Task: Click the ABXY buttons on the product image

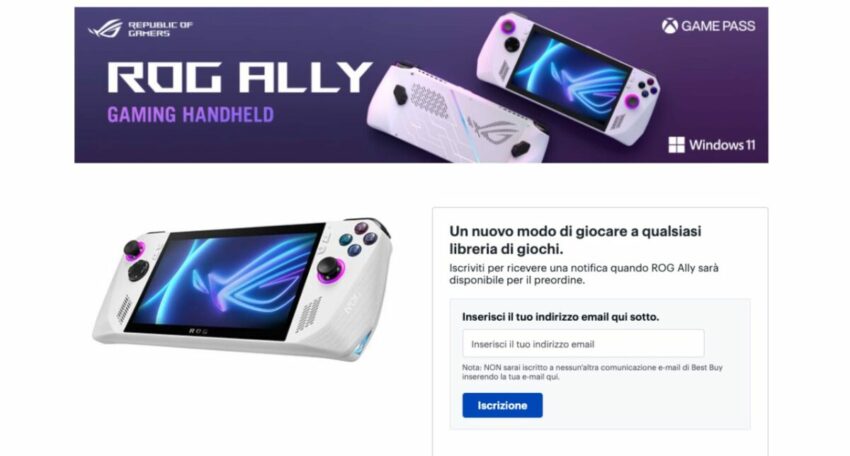Action: point(358,239)
